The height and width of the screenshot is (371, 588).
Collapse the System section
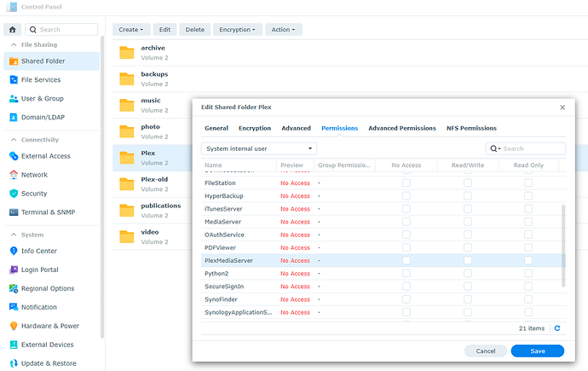tap(14, 235)
